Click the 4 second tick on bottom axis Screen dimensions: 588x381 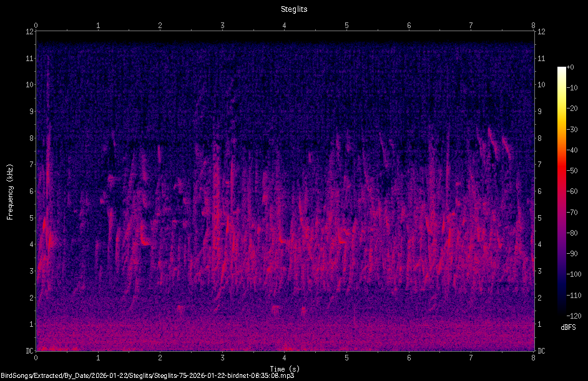284,358
